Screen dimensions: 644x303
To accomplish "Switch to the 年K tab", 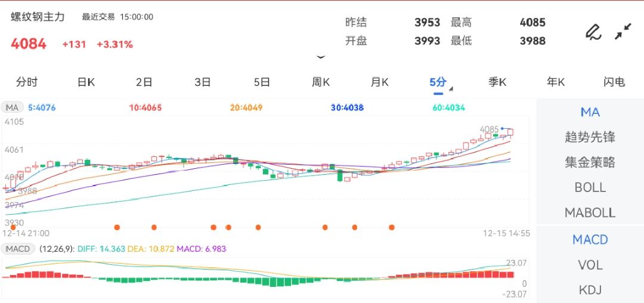I will [556, 82].
